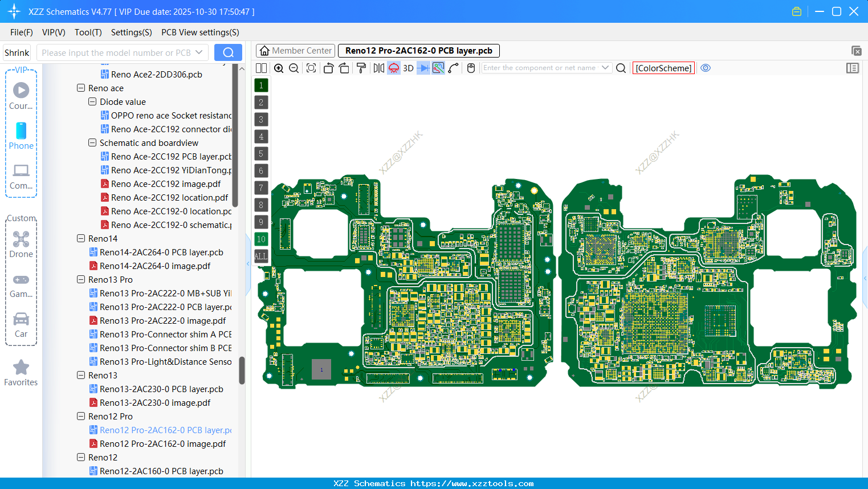Open the Tool(T) menu
The height and width of the screenshot is (489, 868).
point(88,32)
